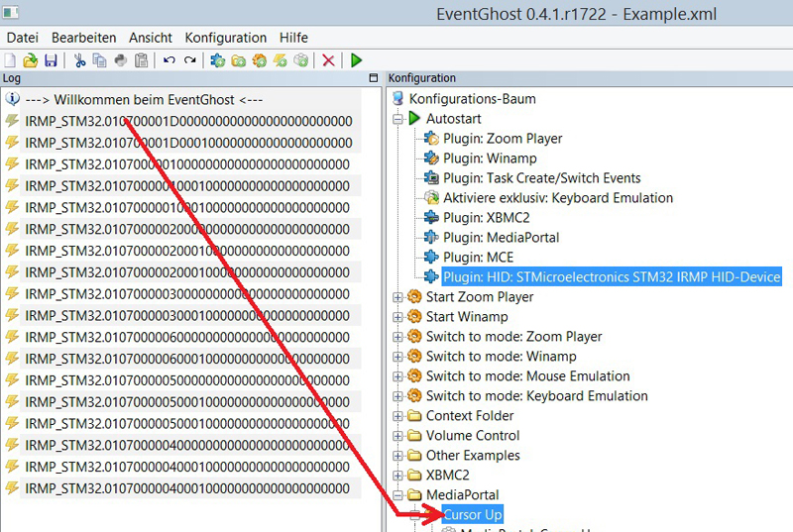Image resolution: width=793 pixels, height=532 pixels.
Task: Click the New file toolbar icon
Action: (10, 60)
